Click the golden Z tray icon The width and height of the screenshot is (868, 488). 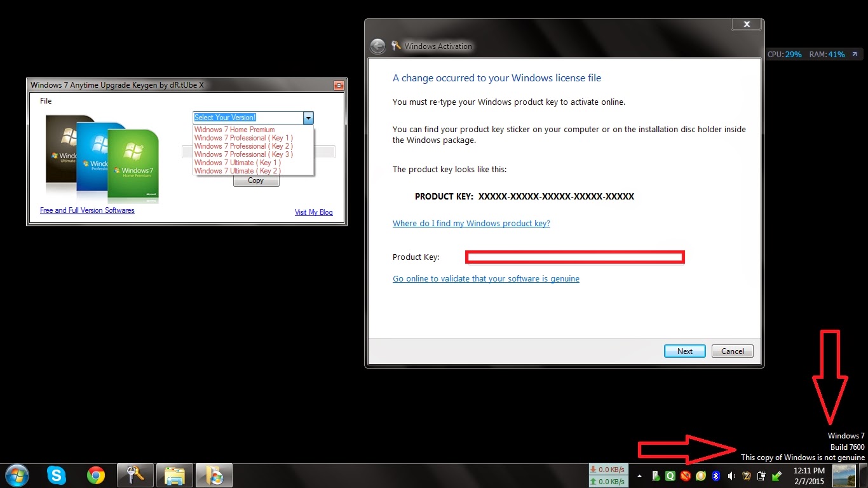747,476
